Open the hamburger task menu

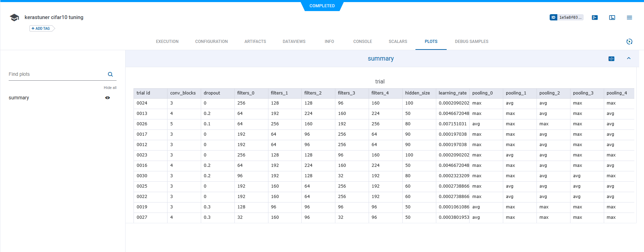coord(629,17)
